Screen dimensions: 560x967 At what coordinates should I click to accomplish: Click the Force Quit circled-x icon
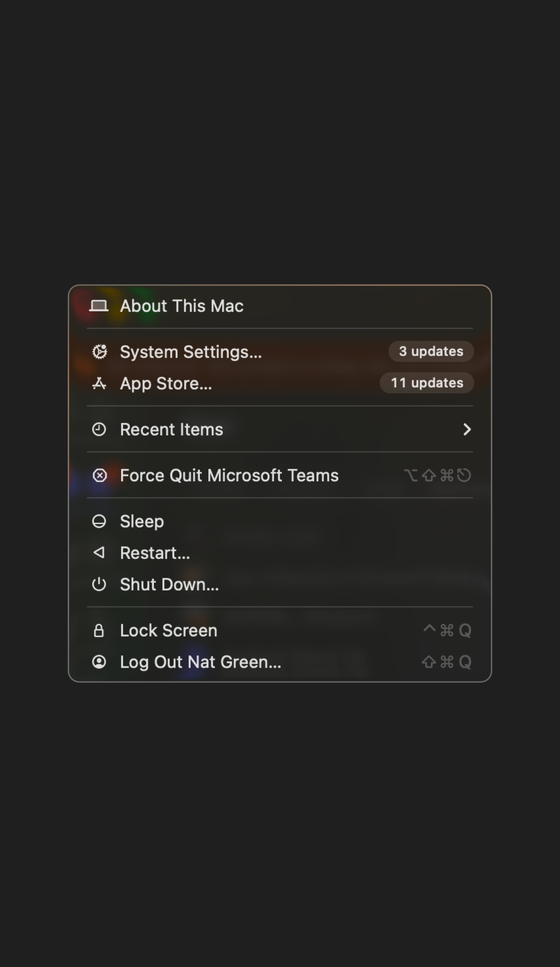99,475
